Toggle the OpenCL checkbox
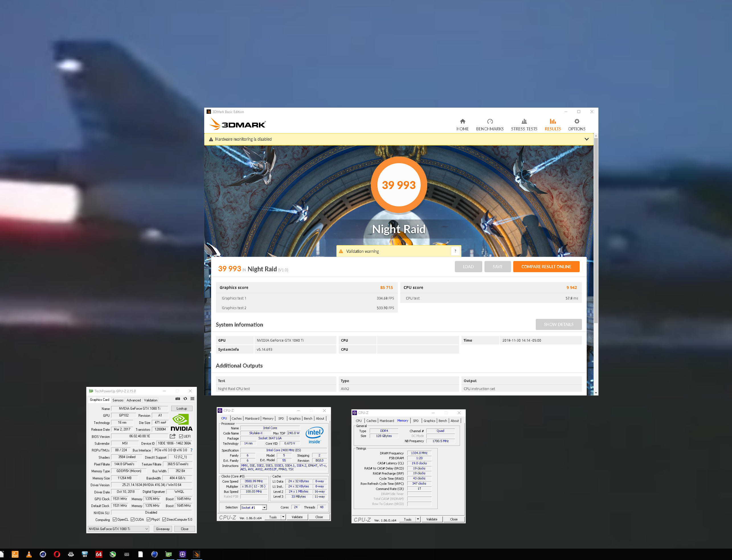 pos(115,519)
